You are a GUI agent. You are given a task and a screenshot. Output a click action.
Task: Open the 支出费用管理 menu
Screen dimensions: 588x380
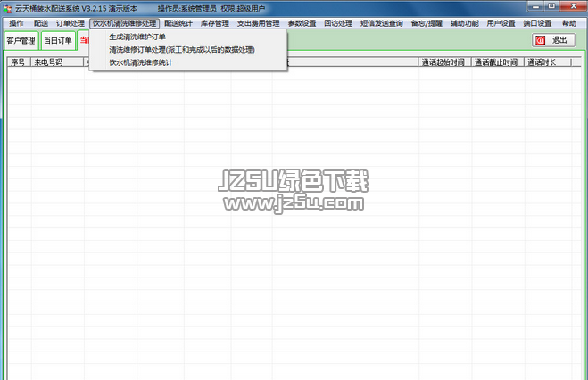point(258,23)
